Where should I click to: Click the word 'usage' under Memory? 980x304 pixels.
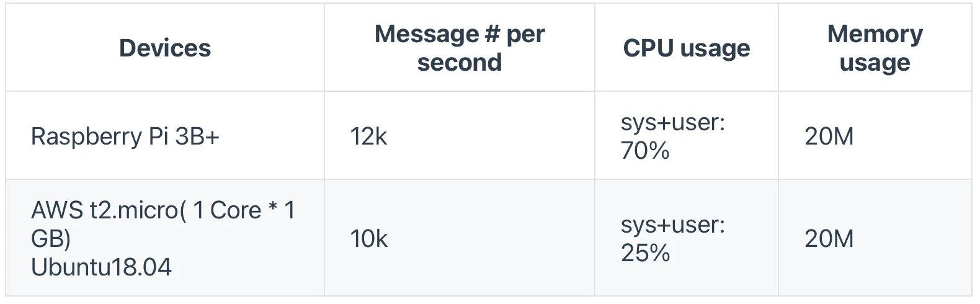tap(875, 63)
